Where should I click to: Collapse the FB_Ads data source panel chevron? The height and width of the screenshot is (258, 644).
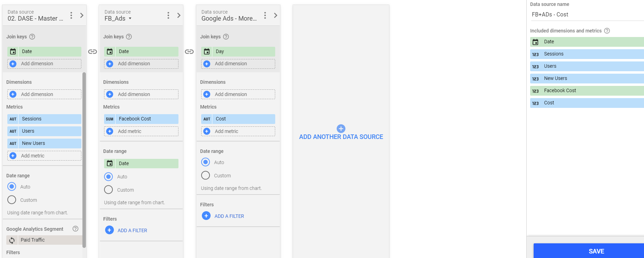[179, 15]
